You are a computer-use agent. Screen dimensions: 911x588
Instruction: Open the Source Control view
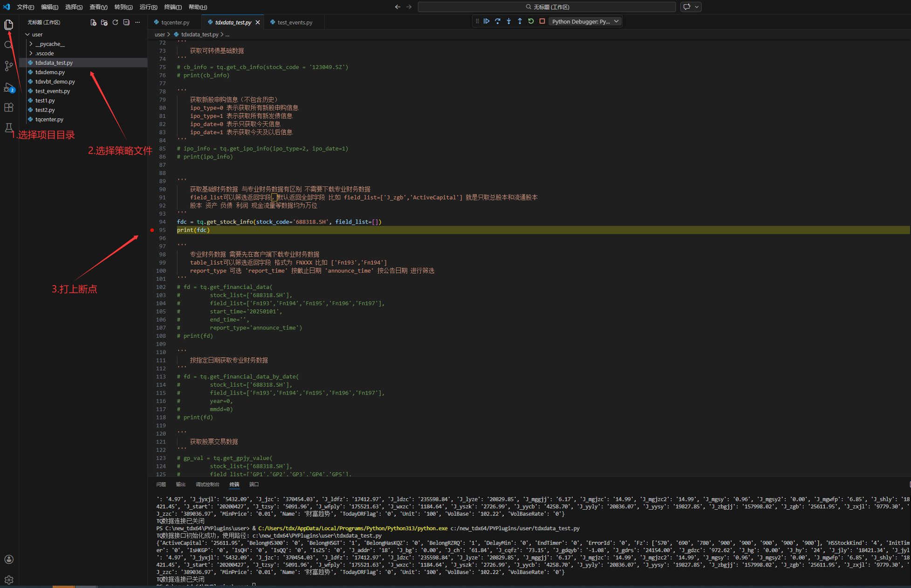click(x=9, y=66)
